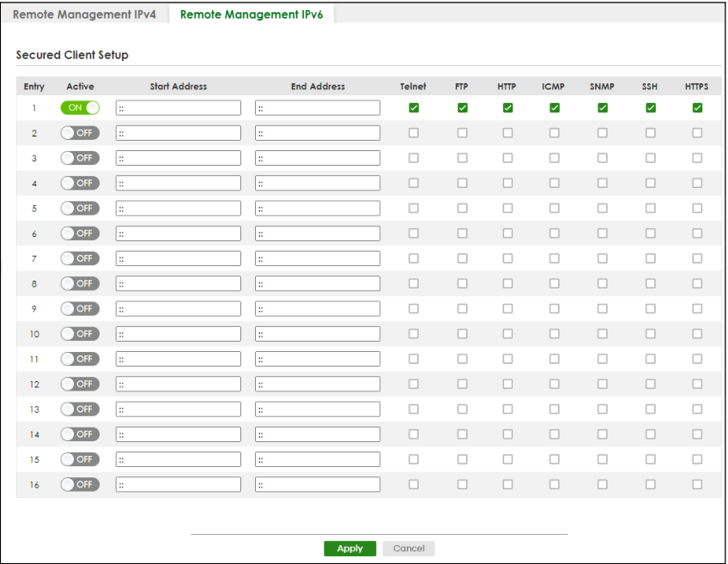The image size is (728, 564).
Task: Check SNMP for entry 14
Action: [602, 434]
